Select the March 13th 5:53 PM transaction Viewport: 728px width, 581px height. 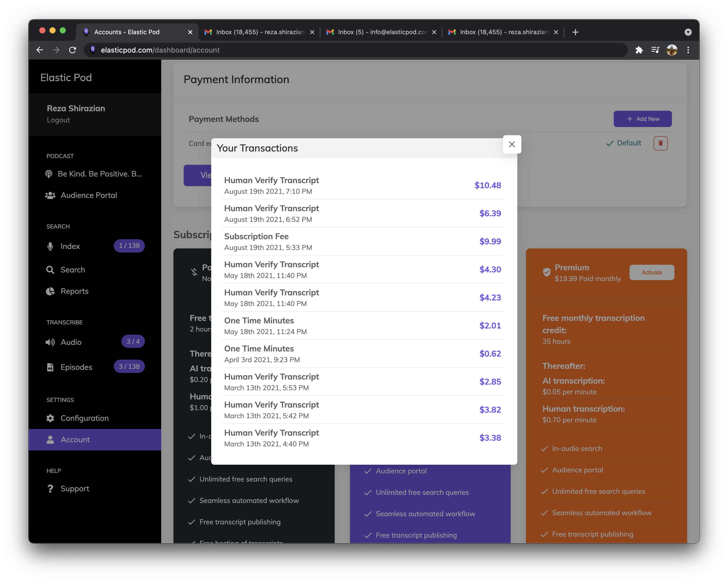coord(363,382)
